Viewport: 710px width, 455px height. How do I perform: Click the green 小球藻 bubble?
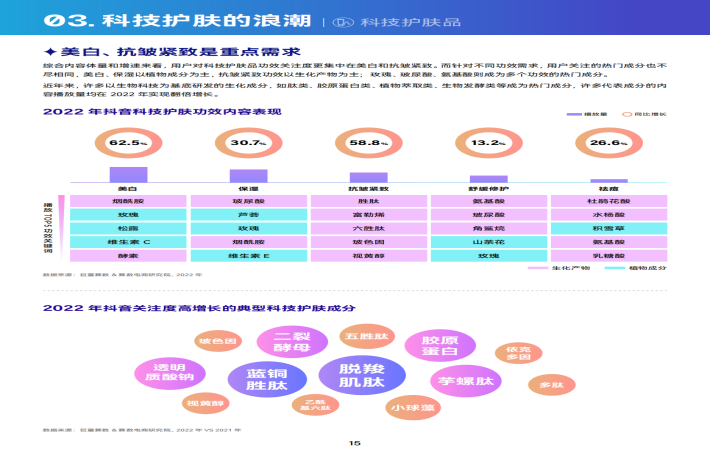click(x=413, y=408)
